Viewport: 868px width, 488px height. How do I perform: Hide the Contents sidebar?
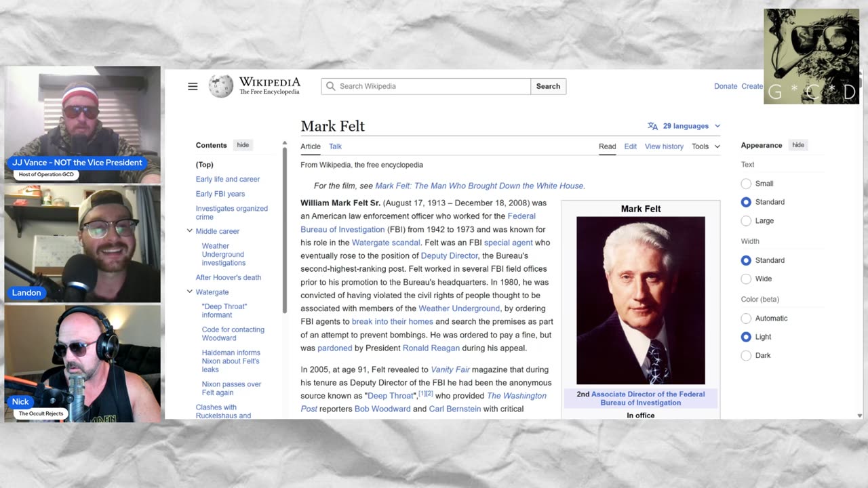point(243,145)
